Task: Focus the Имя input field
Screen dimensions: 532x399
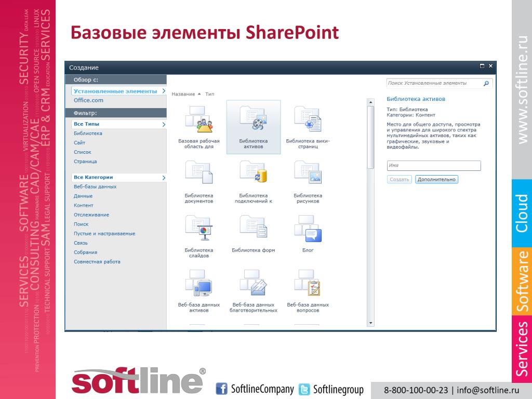Action: coord(434,166)
